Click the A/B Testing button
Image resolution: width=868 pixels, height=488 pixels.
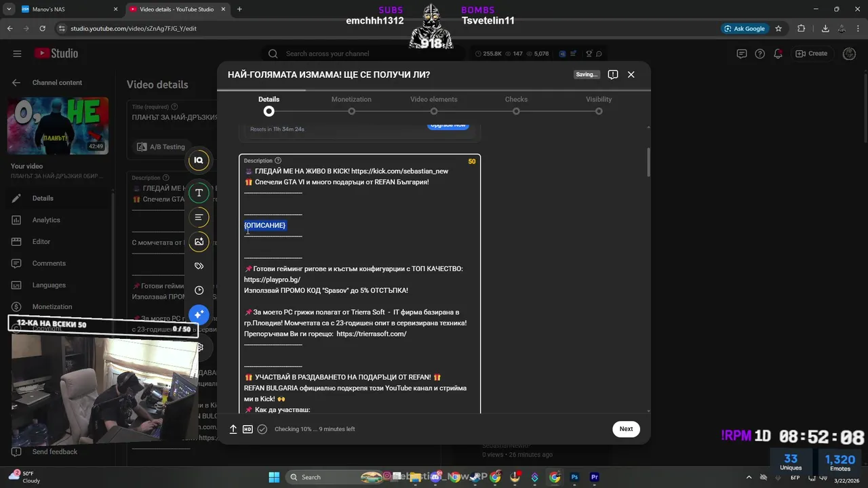click(161, 146)
